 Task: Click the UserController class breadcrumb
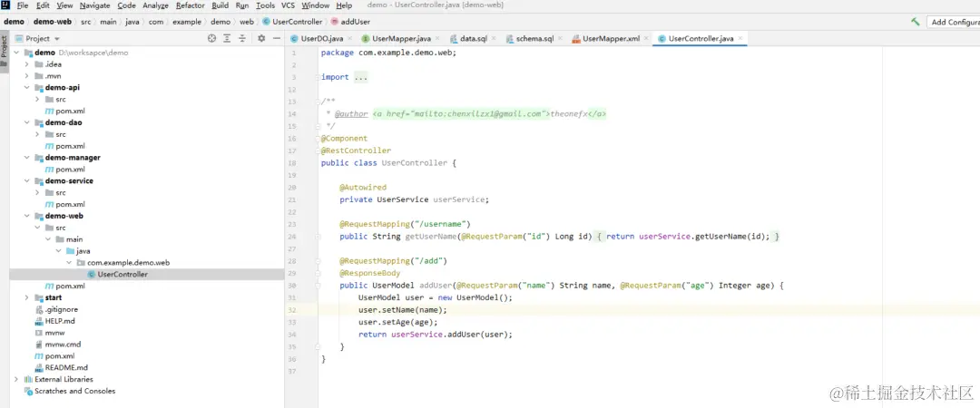292,21
